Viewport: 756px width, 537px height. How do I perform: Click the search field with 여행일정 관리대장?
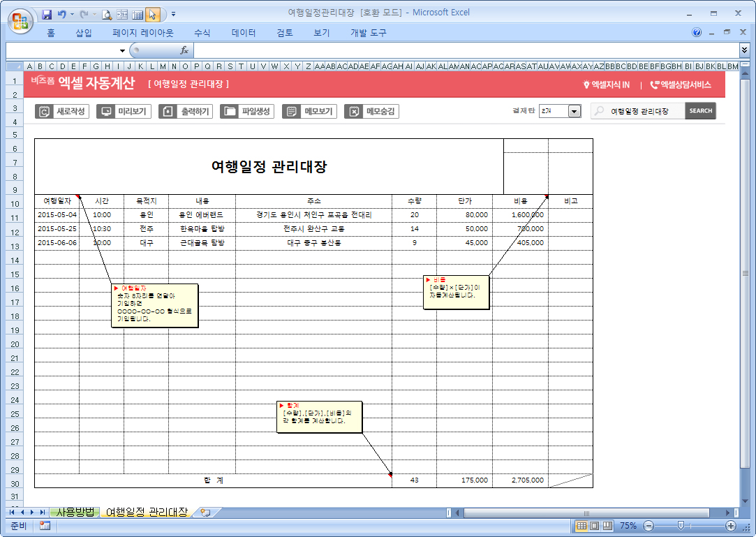(x=638, y=111)
